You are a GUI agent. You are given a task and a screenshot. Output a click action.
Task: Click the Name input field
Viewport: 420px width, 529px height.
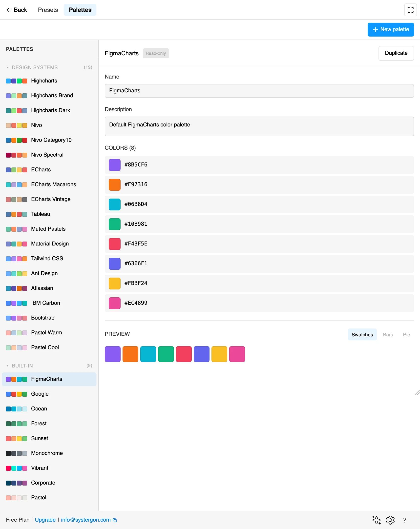click(x=259, y=91)
